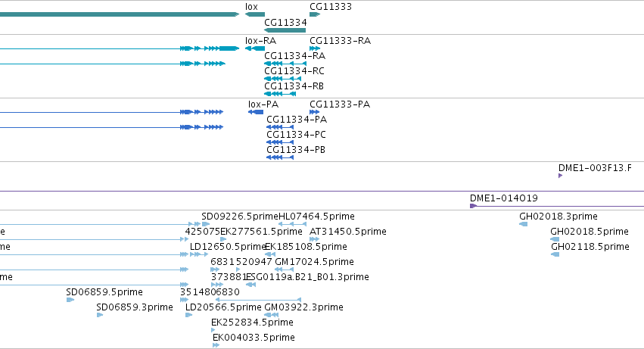Click the CG11334-RB transcript glyph
This screenshot has height=349, width=644.
[x=280, y=94]
